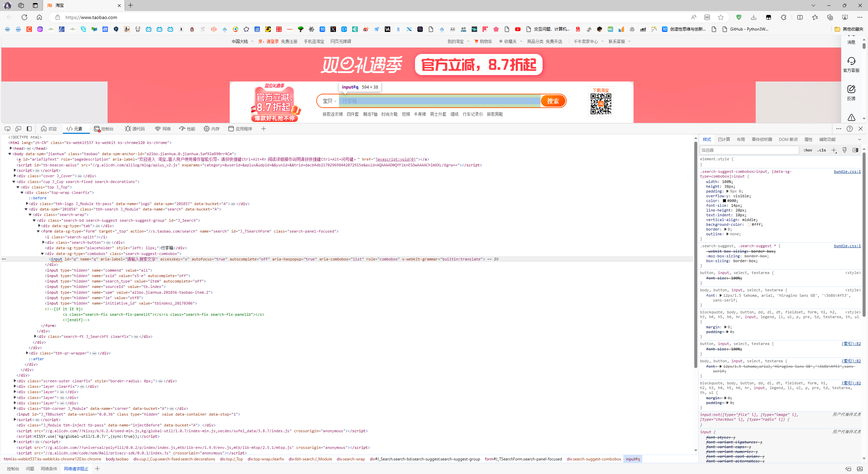Image resolution: width=868 pixels, height=474 pixels.
Task: Collapse the body element node
Action: tap(10, 154)
